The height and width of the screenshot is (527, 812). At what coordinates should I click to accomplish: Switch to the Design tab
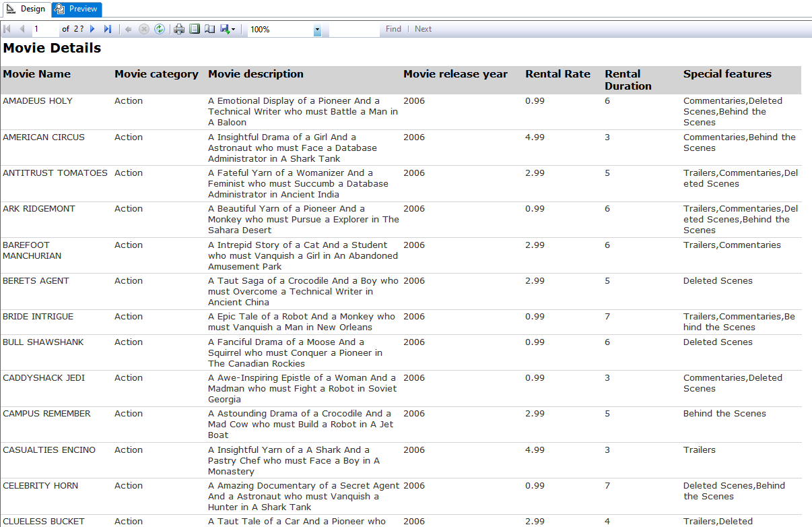(26, 9)
